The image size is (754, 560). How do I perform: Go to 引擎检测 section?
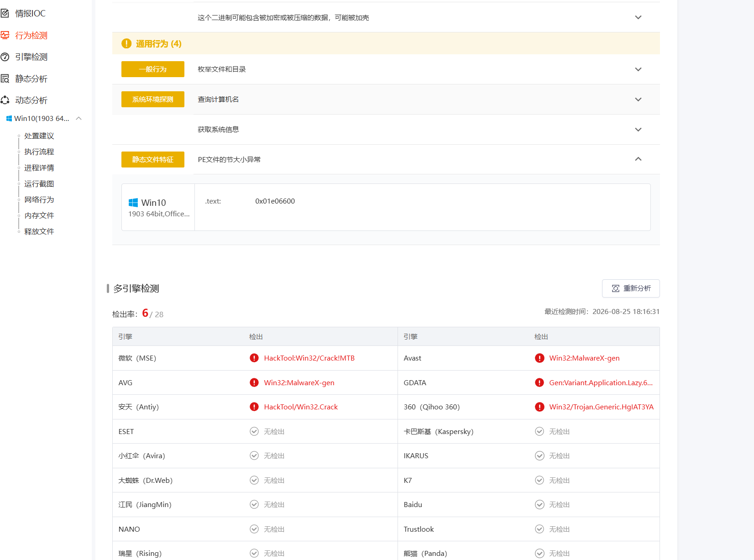tap(31, 57)
